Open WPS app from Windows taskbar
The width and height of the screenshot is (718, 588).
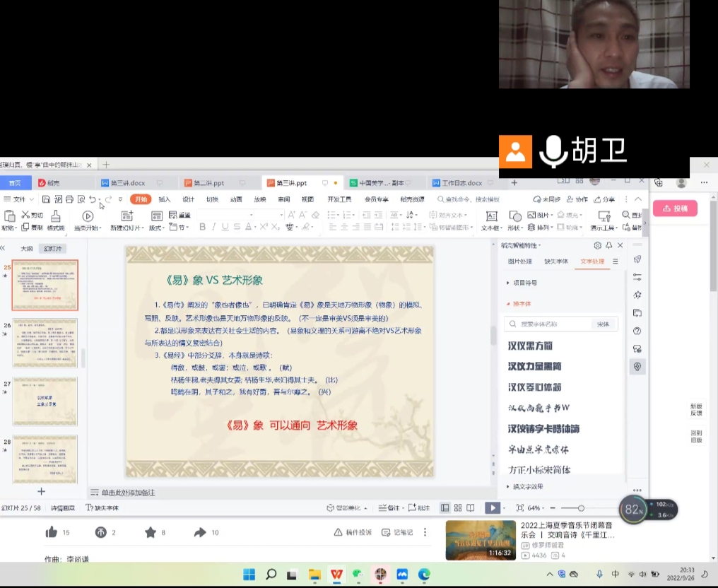[336, 575]
